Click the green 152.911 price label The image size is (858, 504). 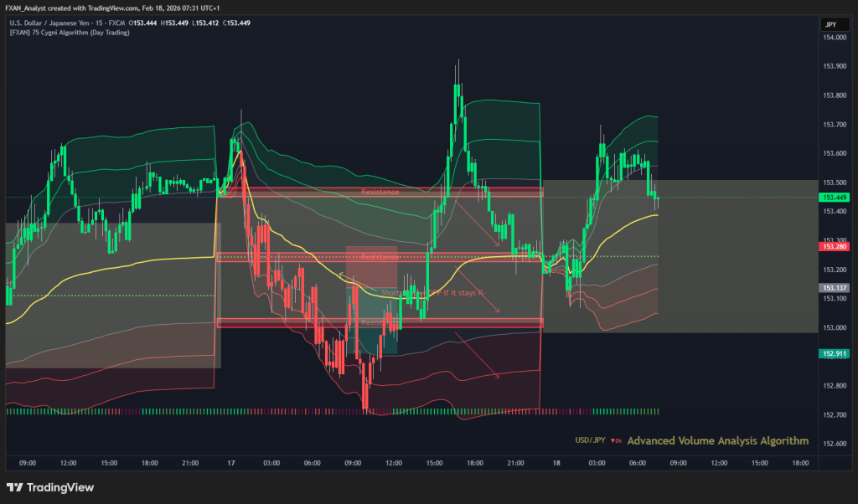(x=835, y=353)
